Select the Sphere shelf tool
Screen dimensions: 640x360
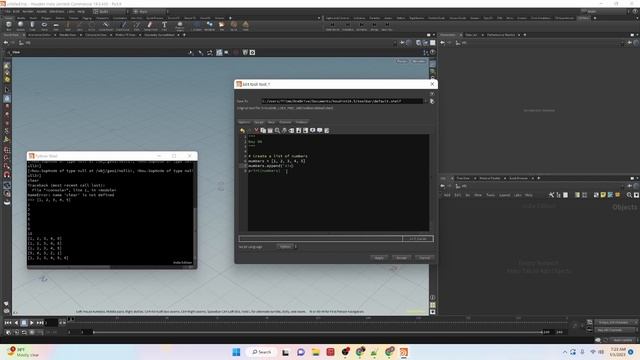[20, 26]
